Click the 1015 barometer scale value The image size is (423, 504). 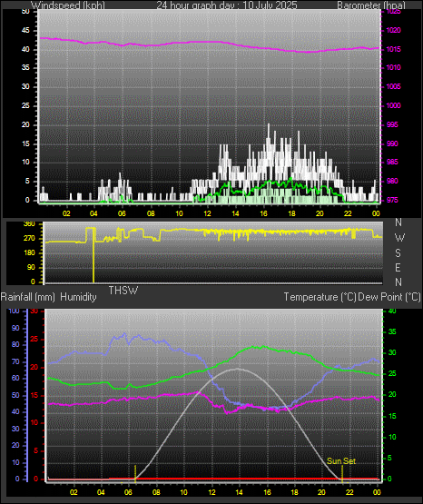coord(393,49)
